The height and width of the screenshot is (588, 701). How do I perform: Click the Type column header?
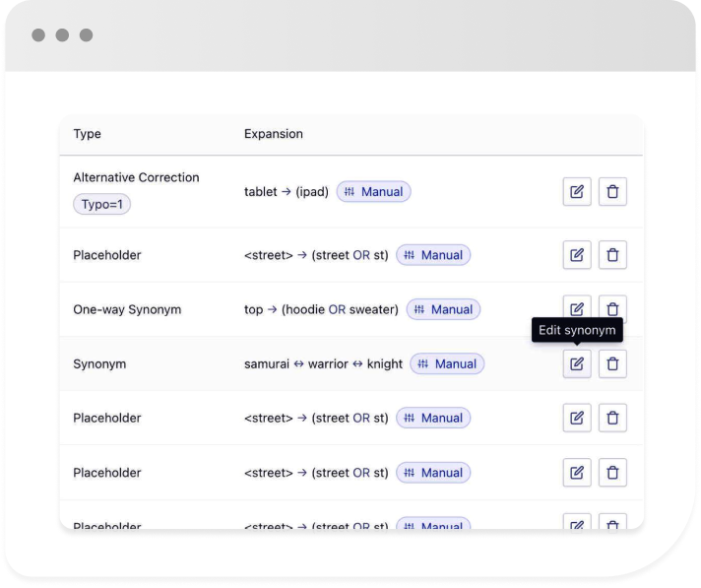pyautogui.click(x=88, y=134)
